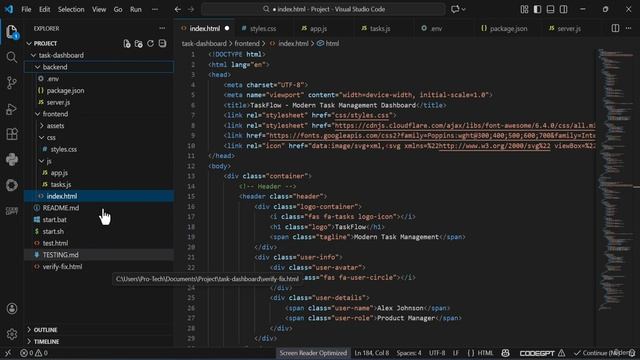
Task: Toggle the bottom panel visibility
Action: [x=551, y=9]
